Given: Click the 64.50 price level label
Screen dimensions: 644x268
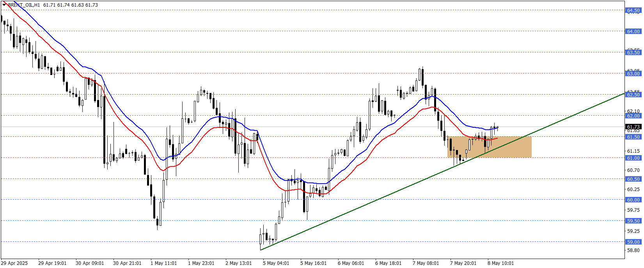Looking at the screenshot, I should [633, 11].
